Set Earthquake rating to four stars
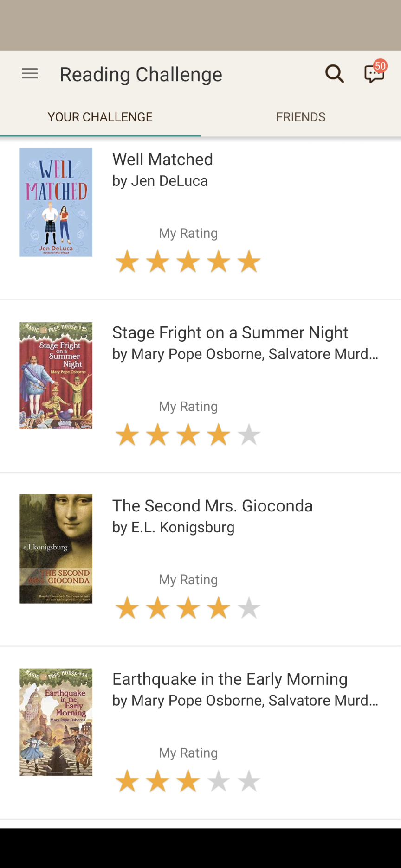This screenshot has height=868, width=401. click(x=219, y=781)
